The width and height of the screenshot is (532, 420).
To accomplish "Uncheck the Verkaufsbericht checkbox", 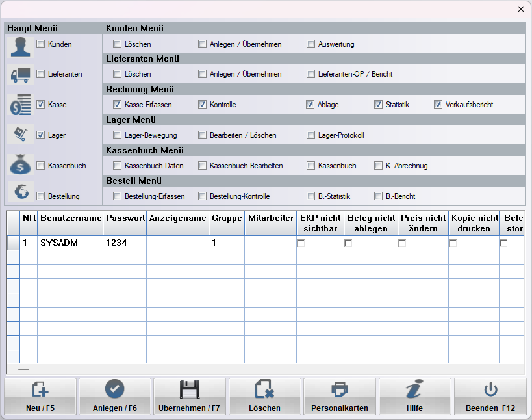I will 438,104.
